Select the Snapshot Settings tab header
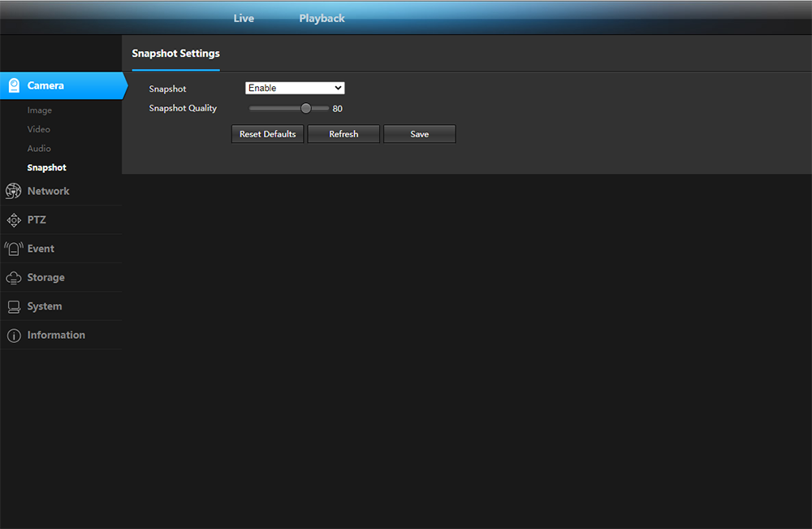812x529 pixels. [175, 54]
